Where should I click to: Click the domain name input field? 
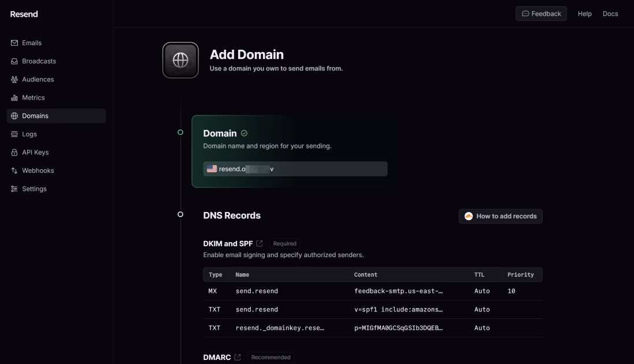[295, 169]
